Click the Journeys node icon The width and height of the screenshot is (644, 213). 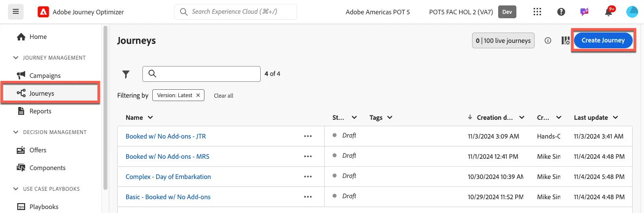[21, 93]
